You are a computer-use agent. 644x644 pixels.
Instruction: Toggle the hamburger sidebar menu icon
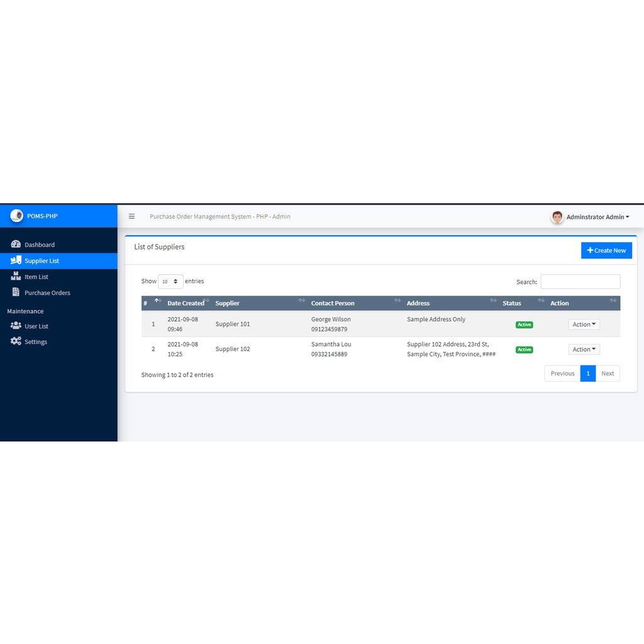[131, 216]
